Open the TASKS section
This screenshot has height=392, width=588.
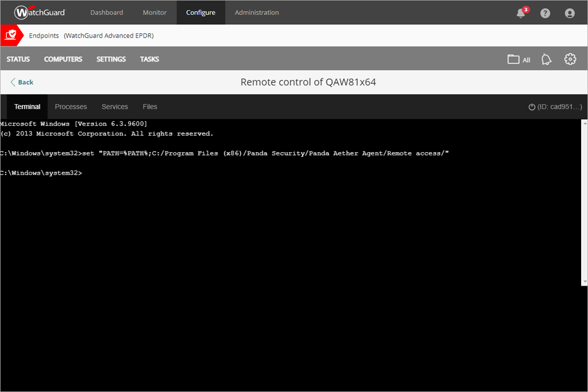click(x=149, y=58)
